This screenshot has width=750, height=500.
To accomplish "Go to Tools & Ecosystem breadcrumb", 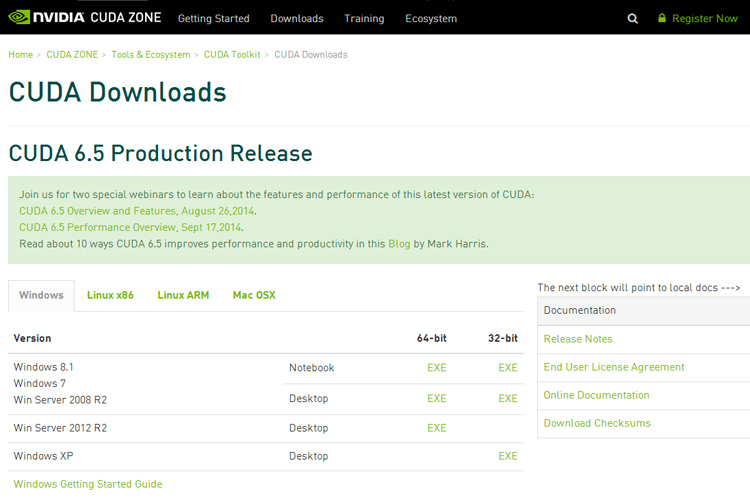I will tap(151, 55).
